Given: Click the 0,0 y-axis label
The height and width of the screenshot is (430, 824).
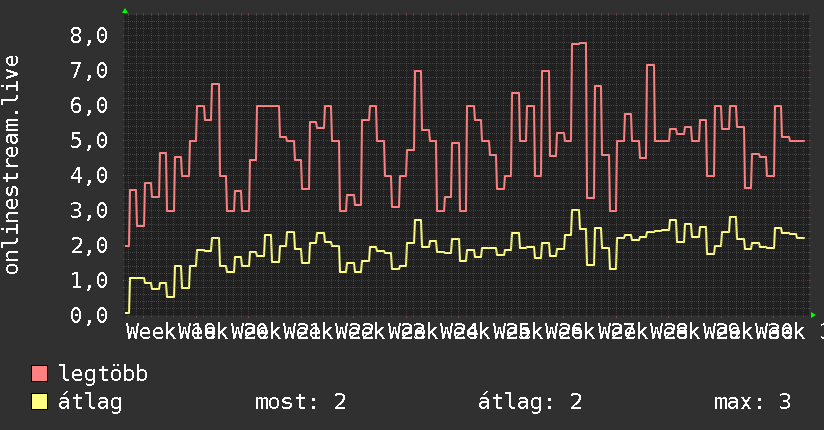Looking at the screenshot, I should (89, 315).
